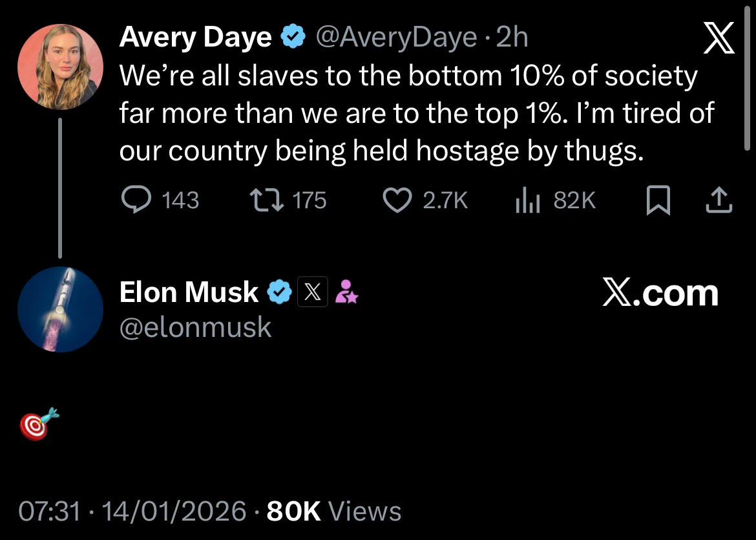
Task: Open Avery Daye's profile picture
Action: coord(60,67)
